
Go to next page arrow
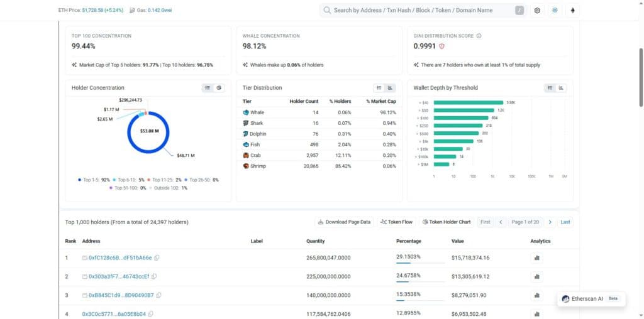click(x=550, y=222)
